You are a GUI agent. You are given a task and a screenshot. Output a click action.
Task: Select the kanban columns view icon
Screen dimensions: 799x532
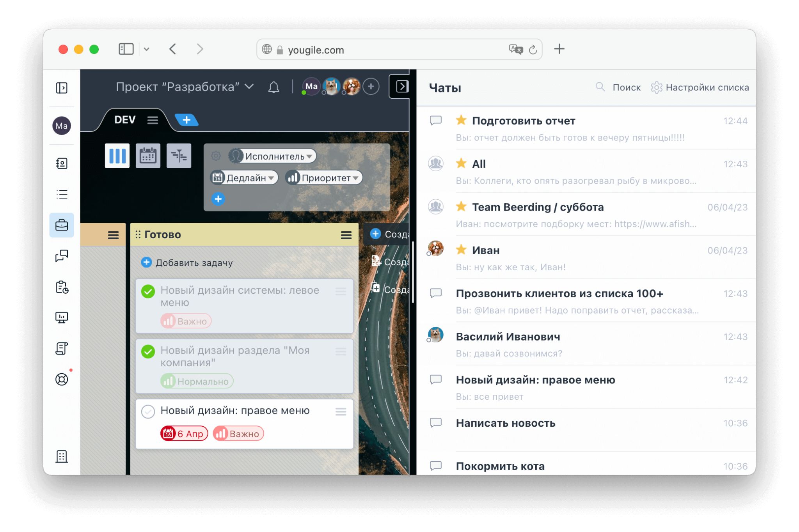tap(117, 156)
